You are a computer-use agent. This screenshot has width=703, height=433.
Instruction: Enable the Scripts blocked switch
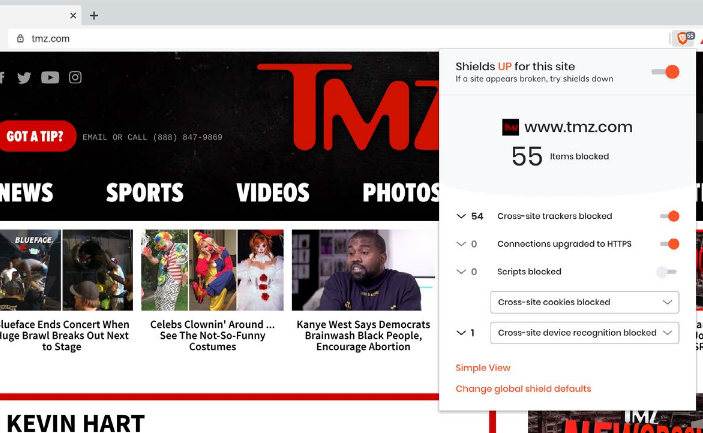click(666, 272)
